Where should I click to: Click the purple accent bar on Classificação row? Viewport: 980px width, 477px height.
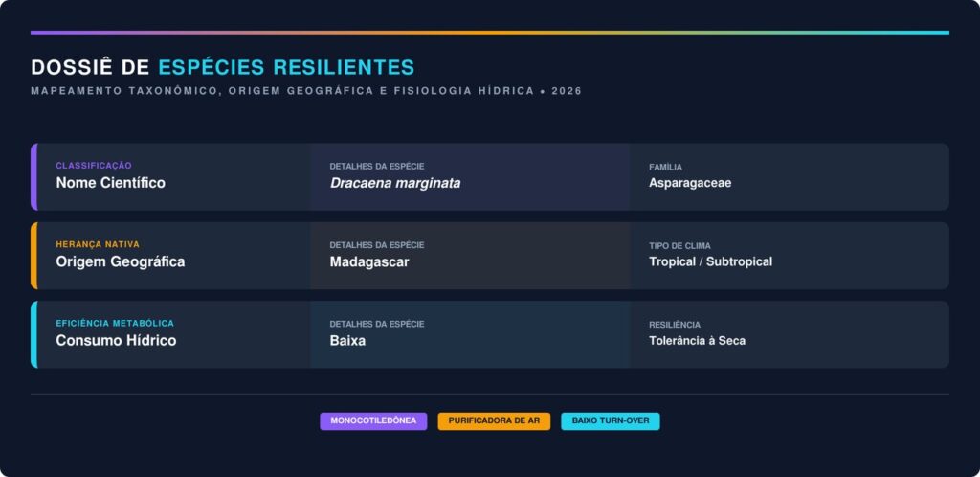click(x=33, y=177)
